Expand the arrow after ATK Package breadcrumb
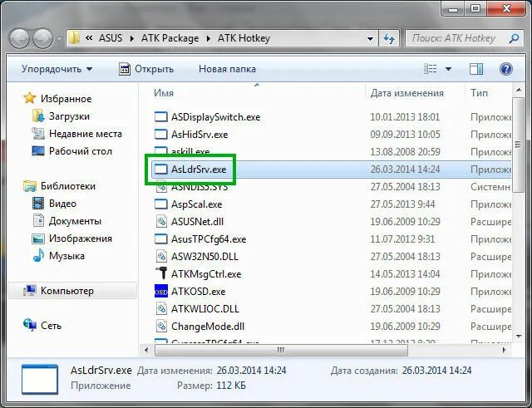 (x=208, y=39)
